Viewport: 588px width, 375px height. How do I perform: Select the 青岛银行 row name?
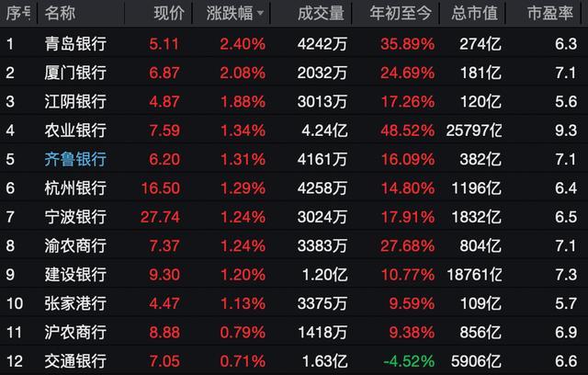[x=75, y=43]
